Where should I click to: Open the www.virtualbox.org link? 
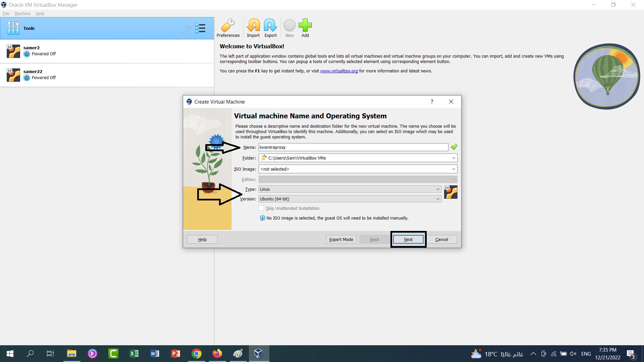339,71
